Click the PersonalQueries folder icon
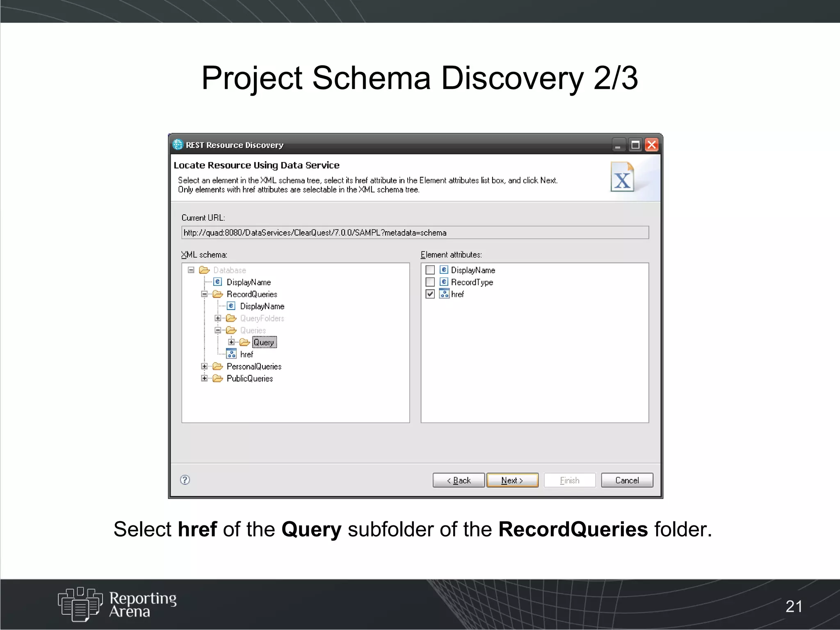 218,366
